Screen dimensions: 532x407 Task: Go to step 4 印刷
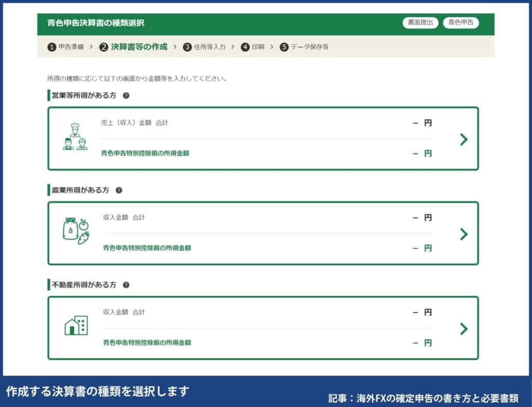pos(253,47)
